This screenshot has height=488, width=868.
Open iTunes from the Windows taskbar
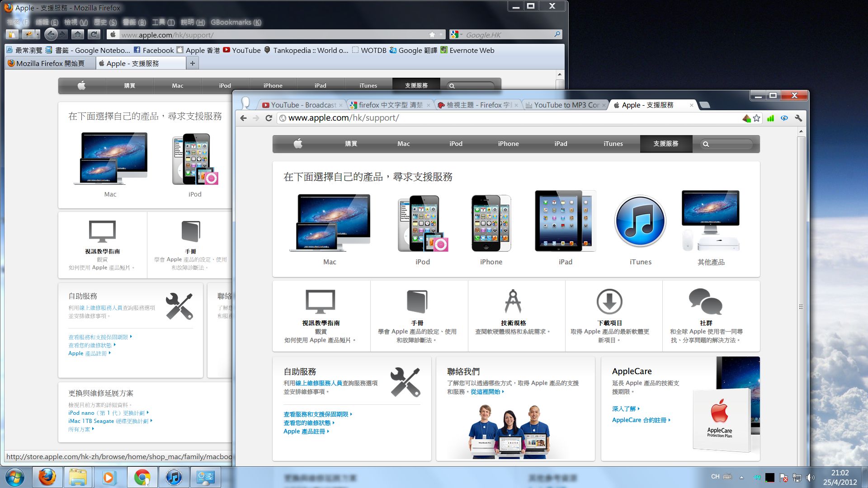coord(174,477)
